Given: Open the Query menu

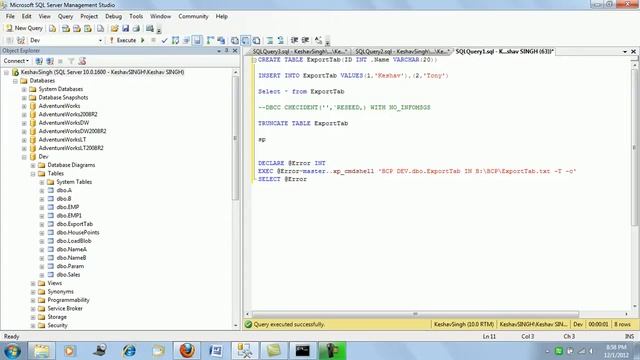Looking at the screenshot, I should [x=65, y=16].
